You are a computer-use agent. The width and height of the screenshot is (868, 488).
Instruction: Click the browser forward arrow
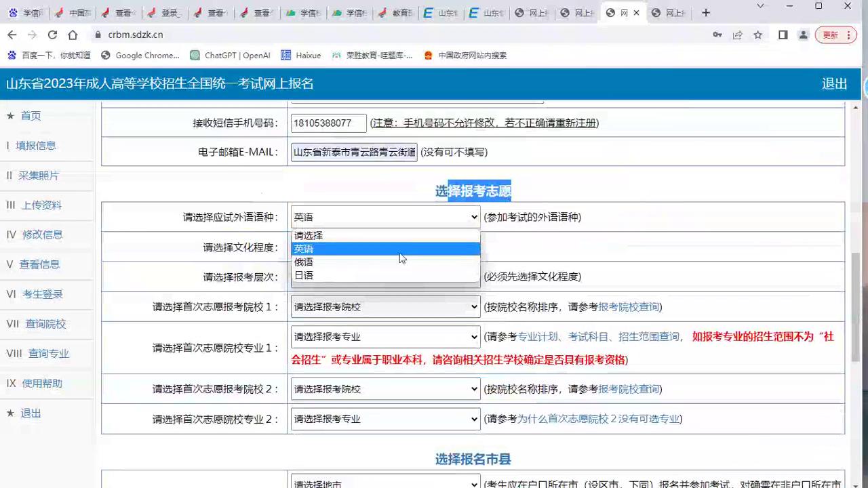coord(32,35)
